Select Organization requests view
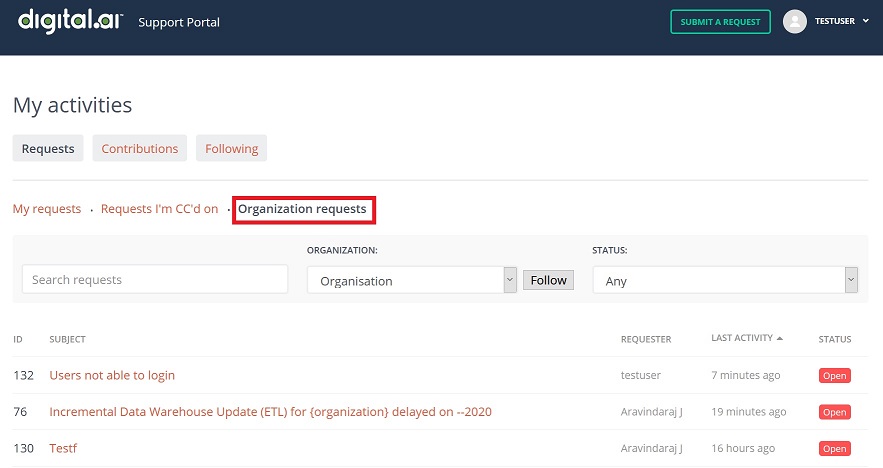The image size is (883, 468). tap(302, 209)
